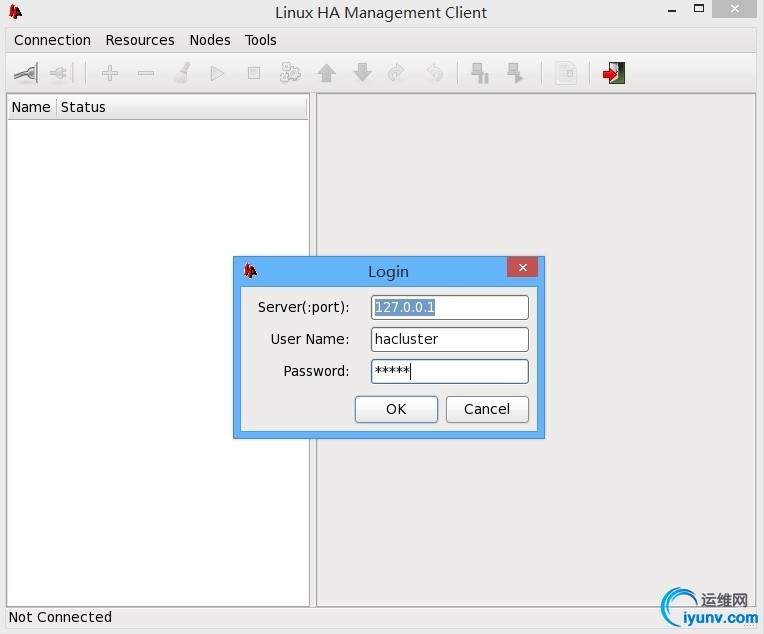This screenshot has width=764, height=634.
Task: Click the red-arrow Exit door icon
Action: point(614,73)
